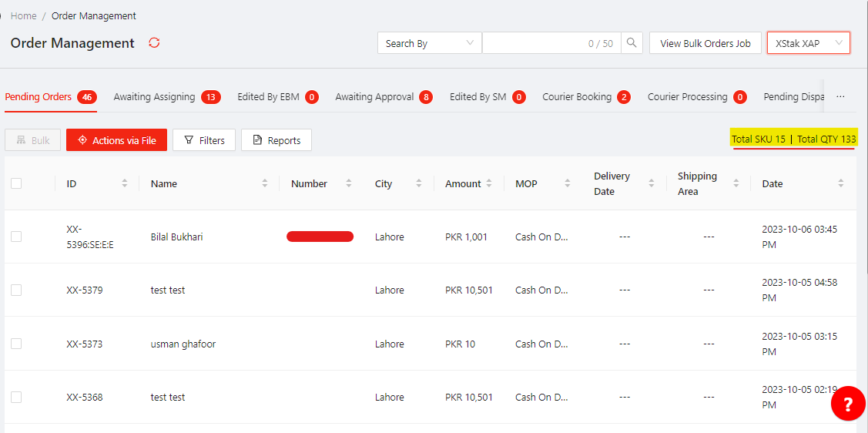Viewport: 868px width, 433px height.
Task: Toggle the select-all header checkbox
Action: [x=16, y=183]
